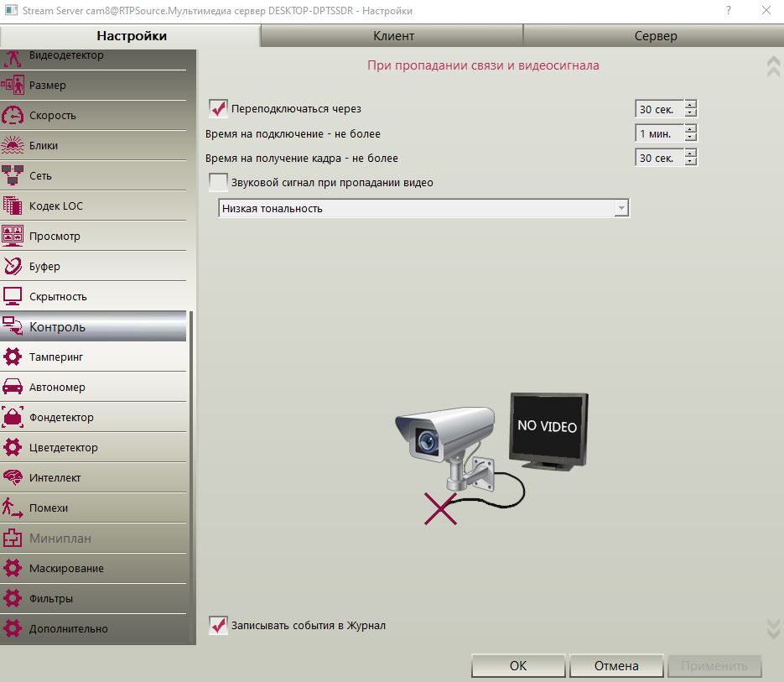Increase the connection time limit spinner

pos(690,129)
